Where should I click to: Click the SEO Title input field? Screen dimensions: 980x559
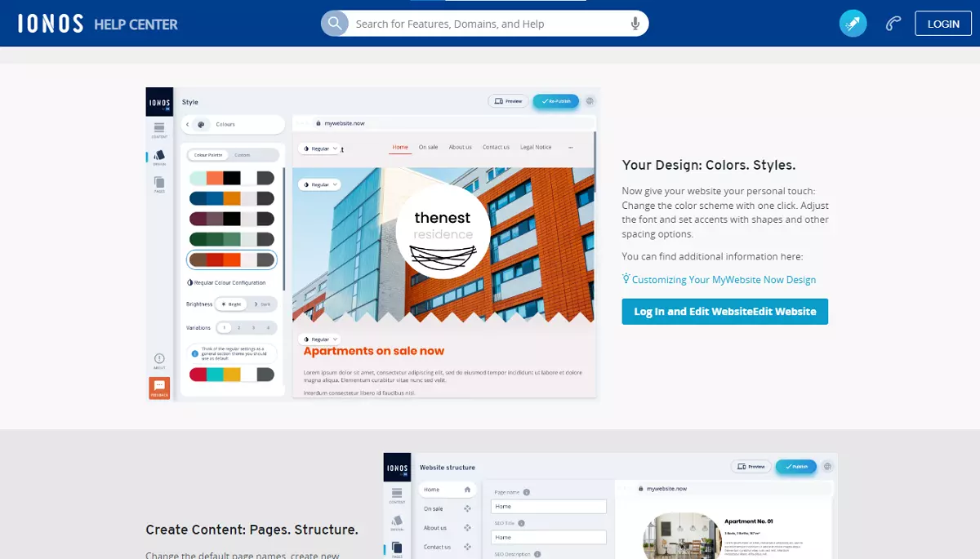[549, 537]
